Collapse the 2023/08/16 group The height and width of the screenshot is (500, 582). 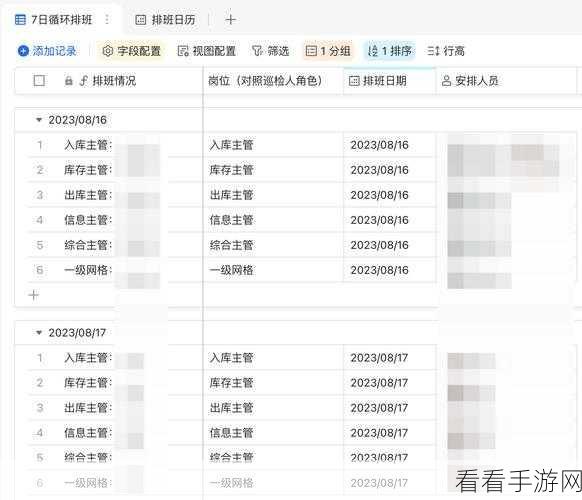click(39, 120)
